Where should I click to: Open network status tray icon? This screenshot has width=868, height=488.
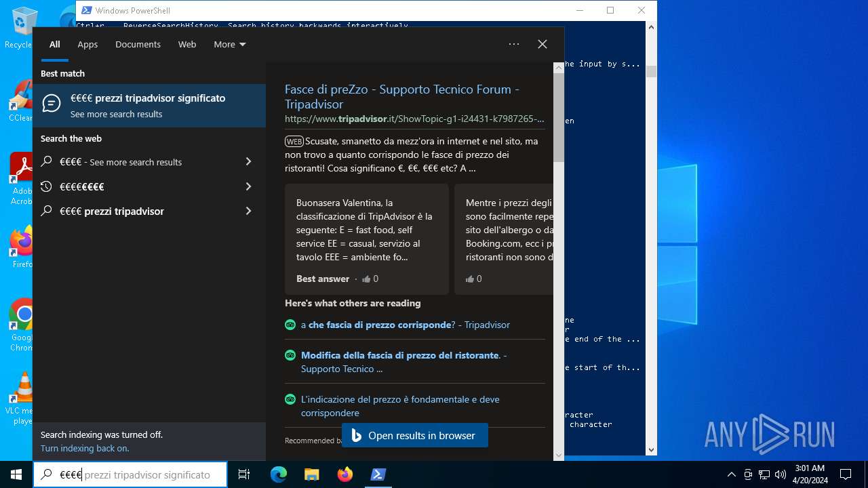click(x=764, y=474)
